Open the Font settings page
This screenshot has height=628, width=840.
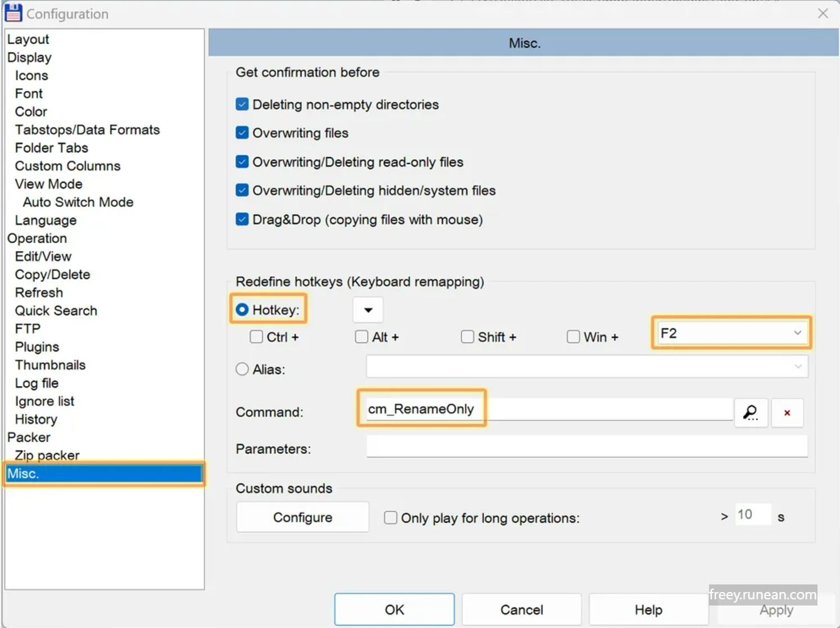(x=29, y=93)
